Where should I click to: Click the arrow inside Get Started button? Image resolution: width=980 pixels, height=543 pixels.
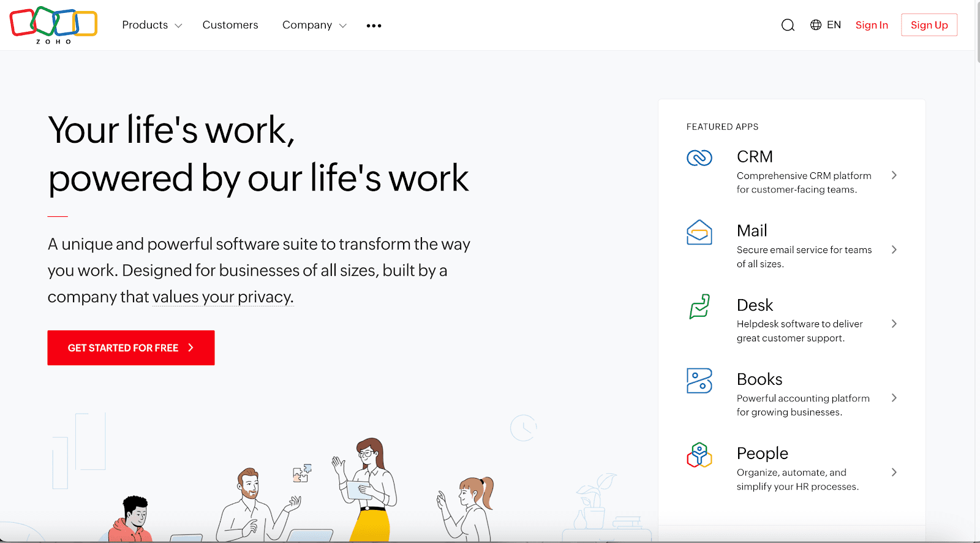(x=191, y=347)
